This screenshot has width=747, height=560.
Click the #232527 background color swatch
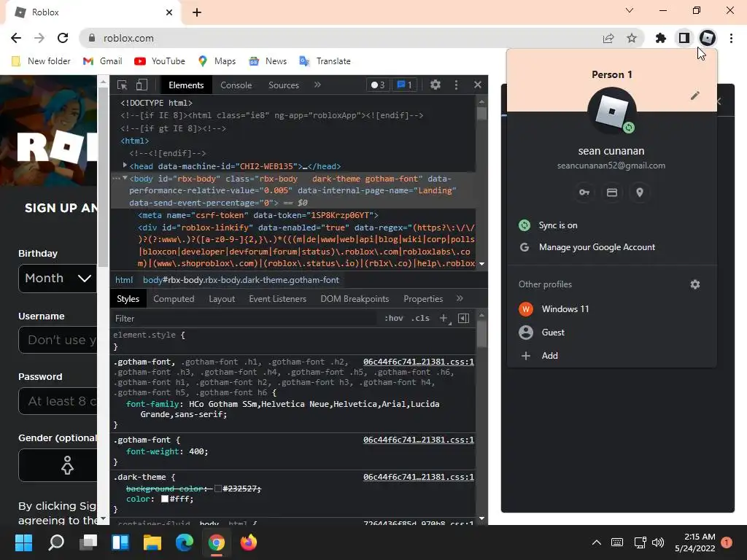[x=218, y=489]
